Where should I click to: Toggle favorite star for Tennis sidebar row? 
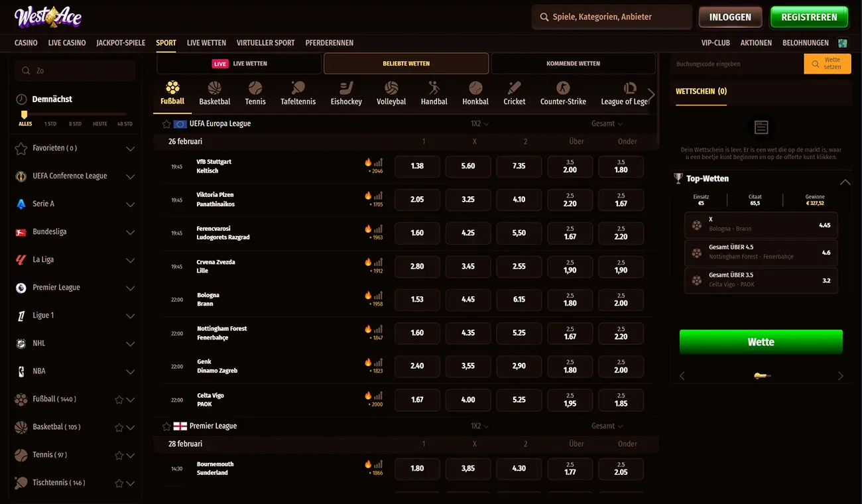tap(119, 456)
